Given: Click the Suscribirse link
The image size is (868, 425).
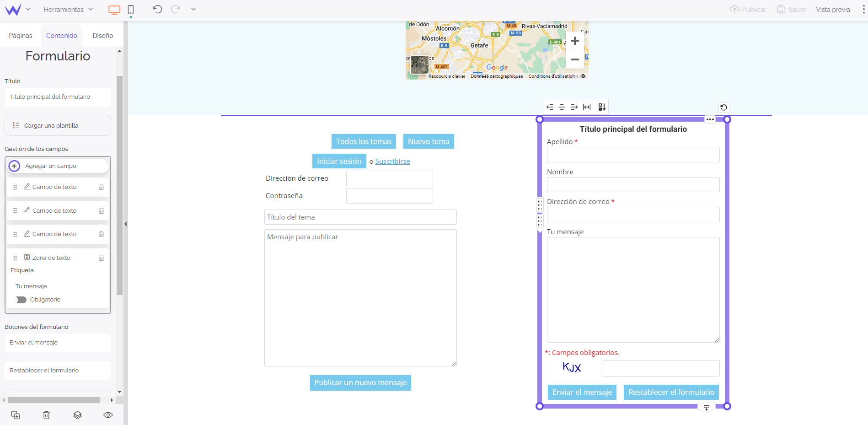Looking at the screenshot, I should tap(392, 161).
